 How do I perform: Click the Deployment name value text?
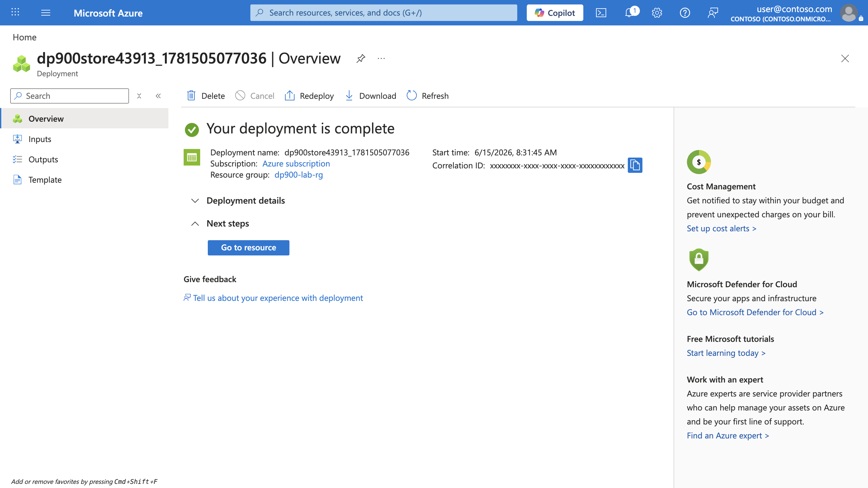pos(347,152)
